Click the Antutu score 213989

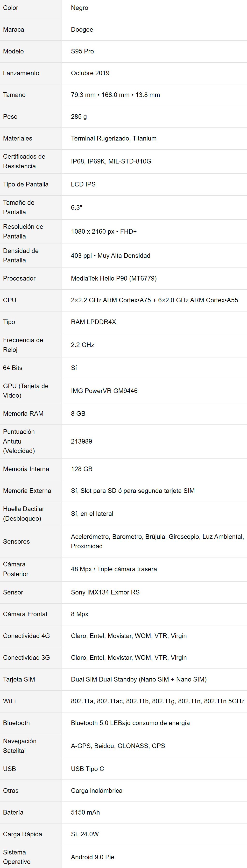[81, 441]
